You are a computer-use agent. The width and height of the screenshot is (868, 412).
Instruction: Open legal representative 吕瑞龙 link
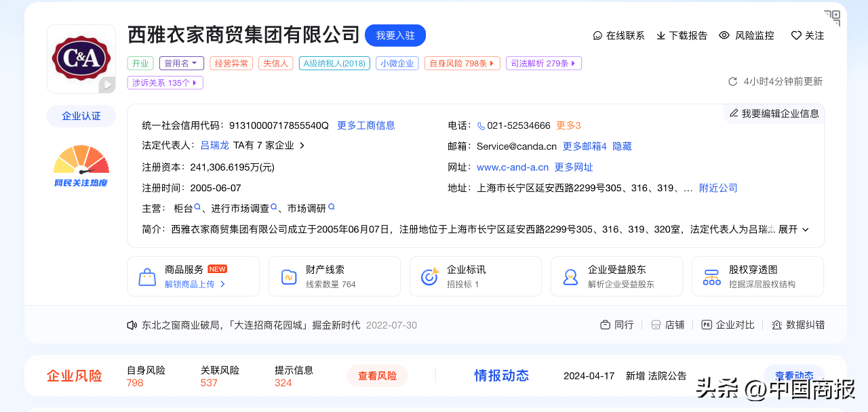coord(215,146)
